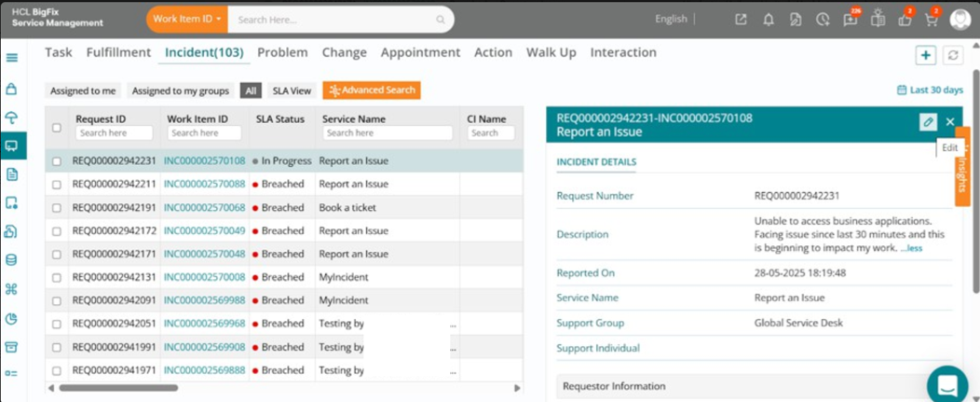Switch to the Fulfillment tab

click(x=118, y=52)
